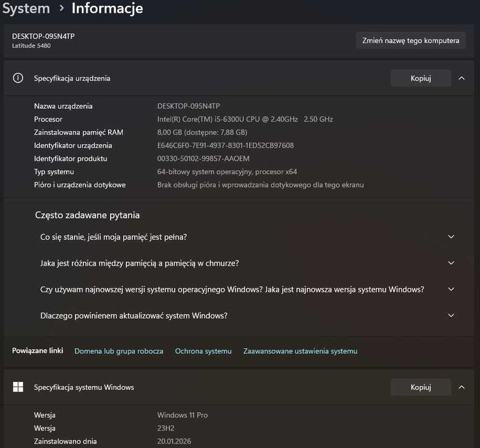Click the Identyfikator produktu label
480x448 pixels.
pyautogui.click(x=70, y=159)
